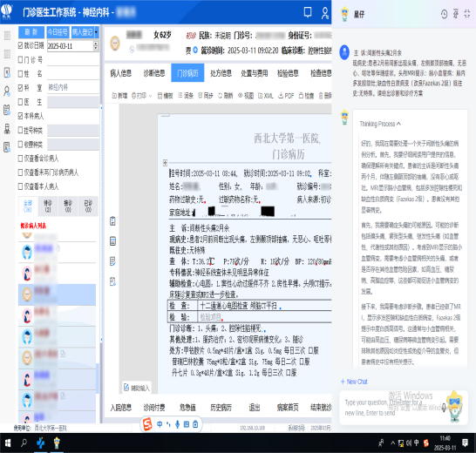The width and height of the screenshot is (476, 453).
Task: Click the date stepper beside 2025-03-11
Action: coord(96,46)
